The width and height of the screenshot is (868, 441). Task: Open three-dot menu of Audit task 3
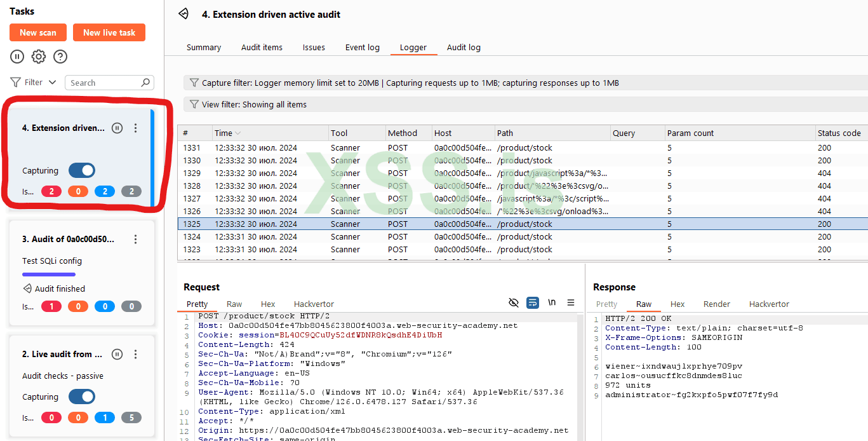[135, 240]
